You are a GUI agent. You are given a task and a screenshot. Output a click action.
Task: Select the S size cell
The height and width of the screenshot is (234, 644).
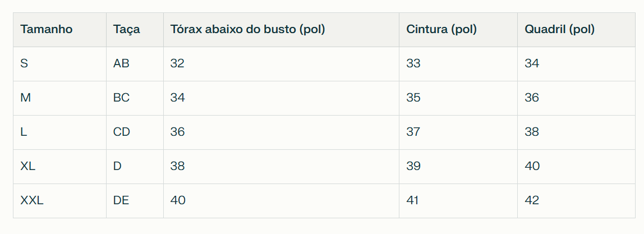(x=24, y=63)
